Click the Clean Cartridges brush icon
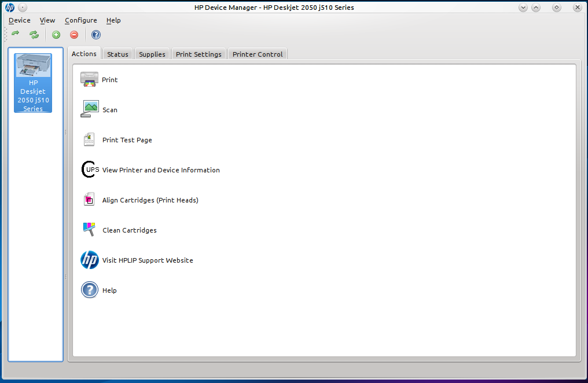Image resolution: width=588 pixels, height=383 pixels. 89,229
